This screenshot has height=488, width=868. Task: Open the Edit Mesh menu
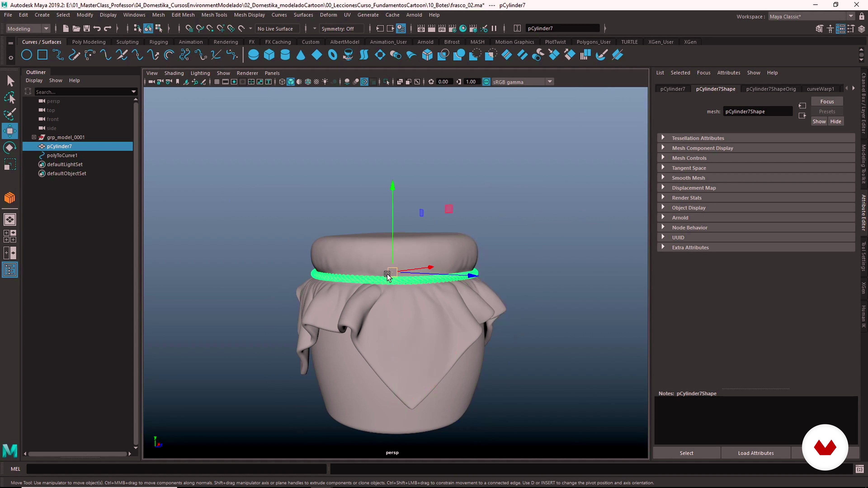(183, 15)
